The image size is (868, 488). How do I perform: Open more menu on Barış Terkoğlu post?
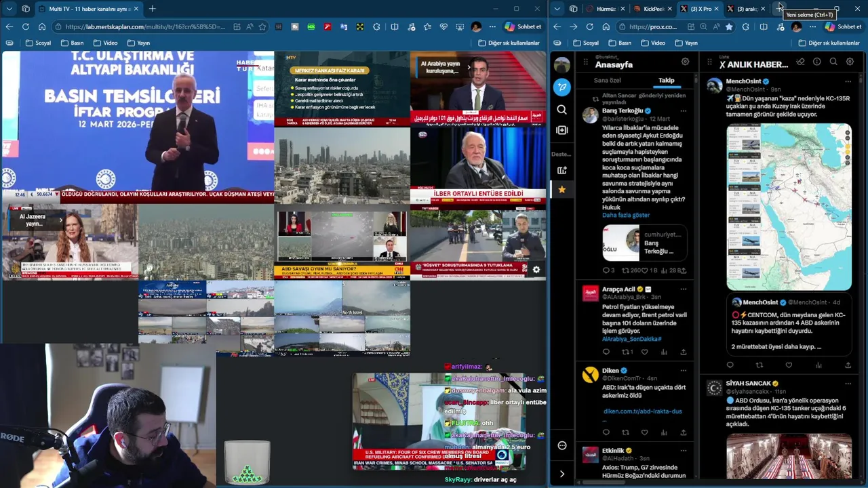coord(683,110)
